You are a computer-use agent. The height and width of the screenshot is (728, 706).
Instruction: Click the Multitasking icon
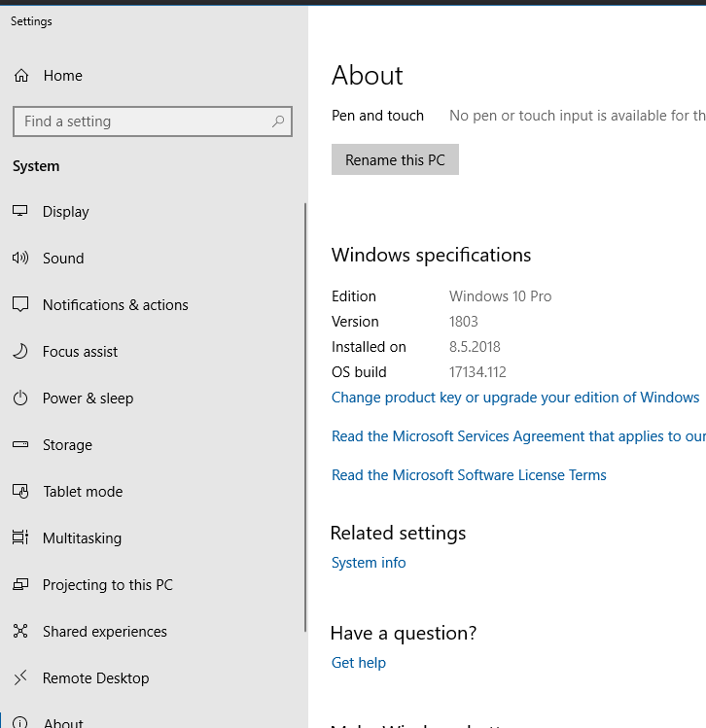[x=20, y=538]
